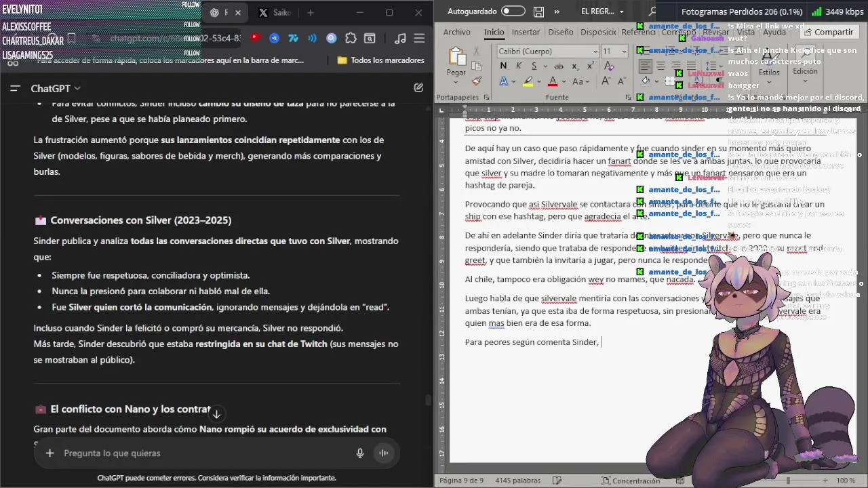Open the ChatGPT sidebar menu icon
Screen dimensions: 868x488
(x=16, y=88)
